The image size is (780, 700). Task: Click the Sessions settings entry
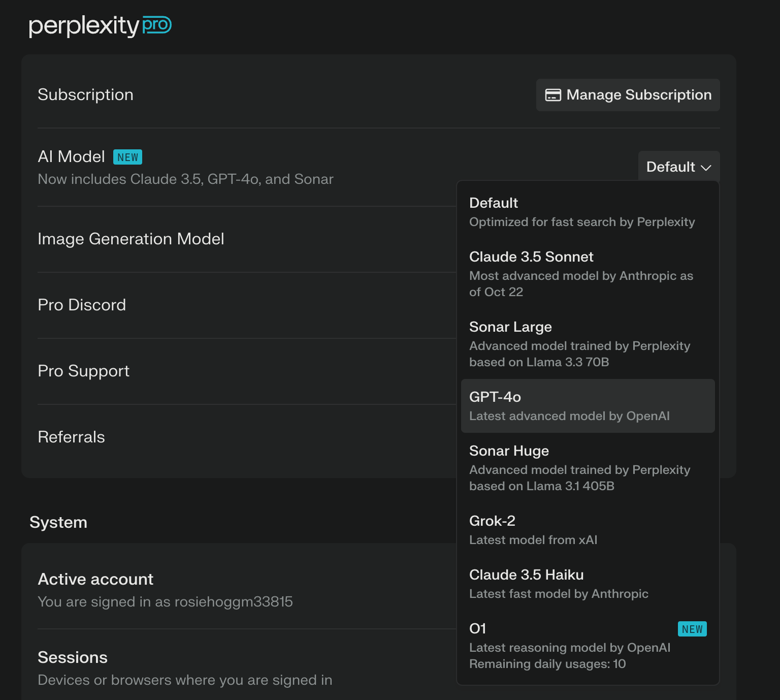247,667
